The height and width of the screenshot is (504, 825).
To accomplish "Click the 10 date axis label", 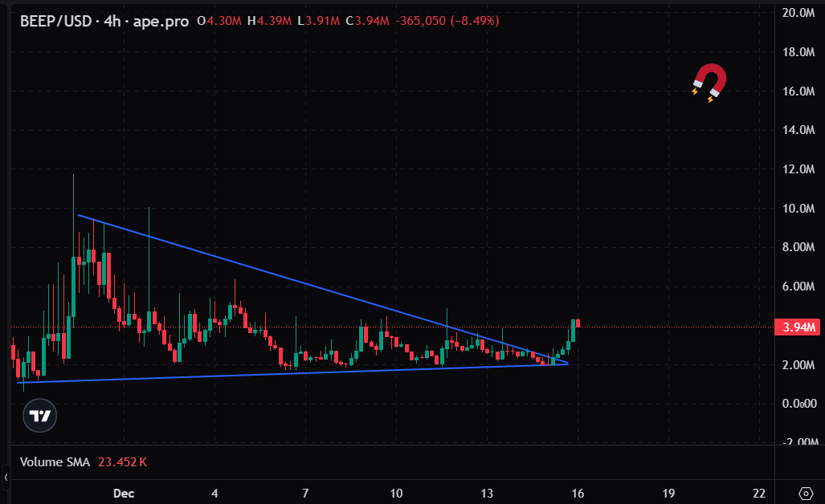I will (396, 494).
